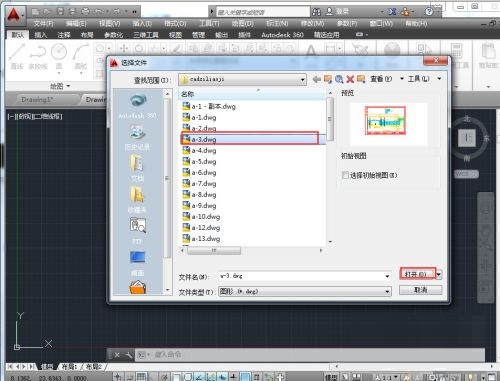Image resolution: width=500 pixels, height=381 pixels.
Task: Select 历史记录 history in places sidebar
Action: click(x=137, y=137)
